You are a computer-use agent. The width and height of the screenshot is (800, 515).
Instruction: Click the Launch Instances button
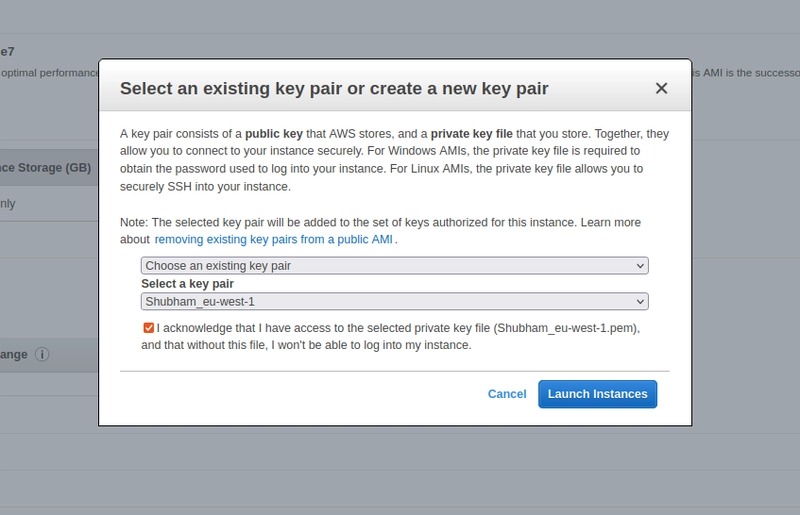[x=597, y=394]
